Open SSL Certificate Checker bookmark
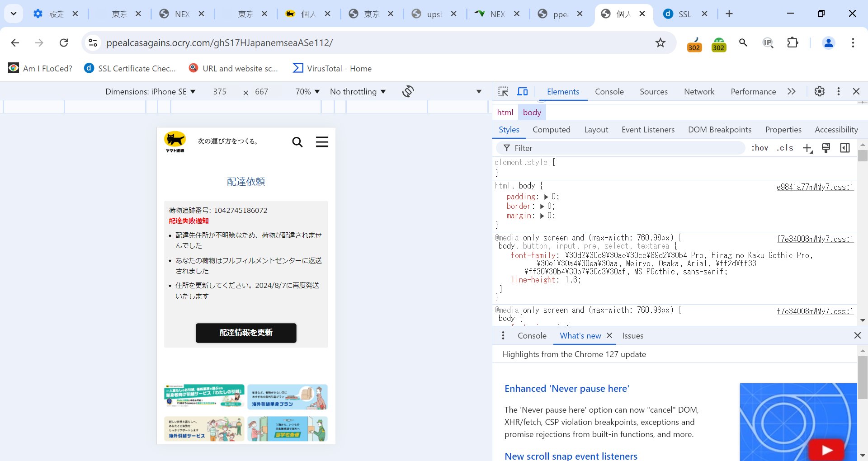Screen dimensions: 868x461 click(x=130, y=68)
